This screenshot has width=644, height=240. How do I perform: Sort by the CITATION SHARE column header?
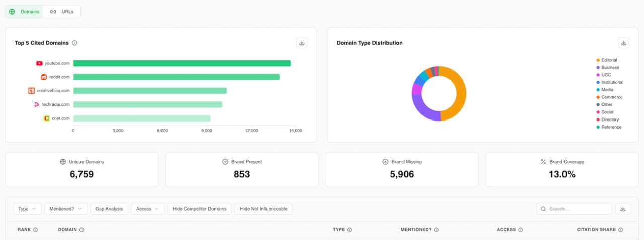(x=596, y=230)
